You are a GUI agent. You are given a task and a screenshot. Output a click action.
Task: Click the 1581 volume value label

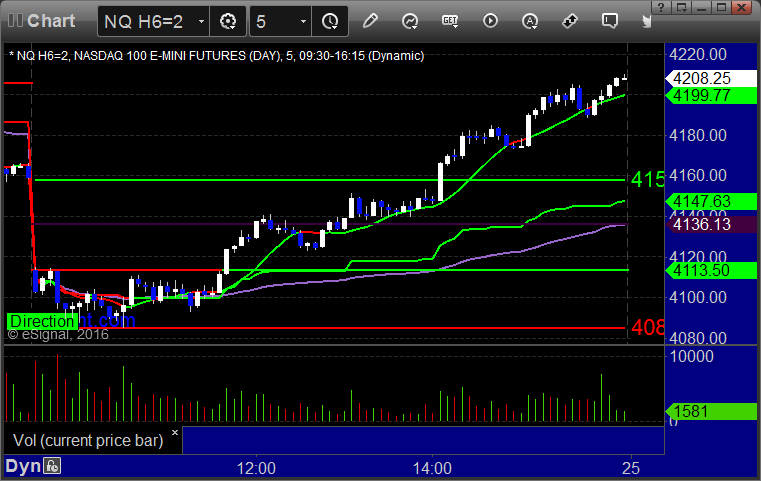pyautogui.click(x=711, y=412)
